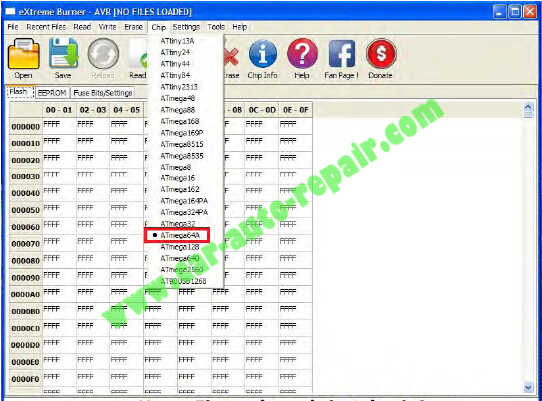Open the Read menu

pyautogui.click(x=82, y=27)
